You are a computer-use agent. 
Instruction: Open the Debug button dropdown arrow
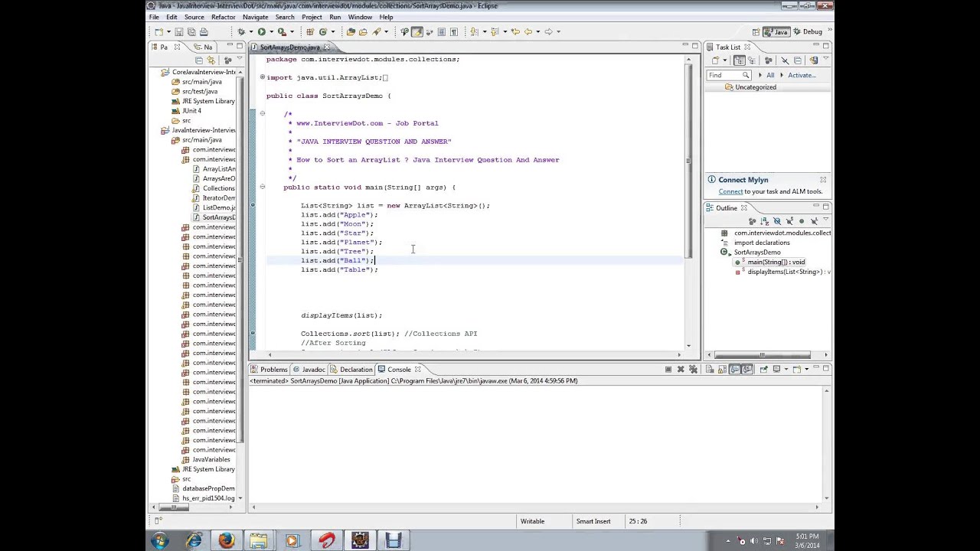pyautogui.click(x=250, y=32)
